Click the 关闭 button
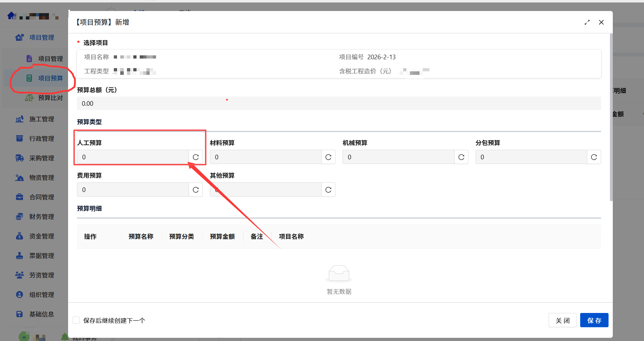 [562, 320]
